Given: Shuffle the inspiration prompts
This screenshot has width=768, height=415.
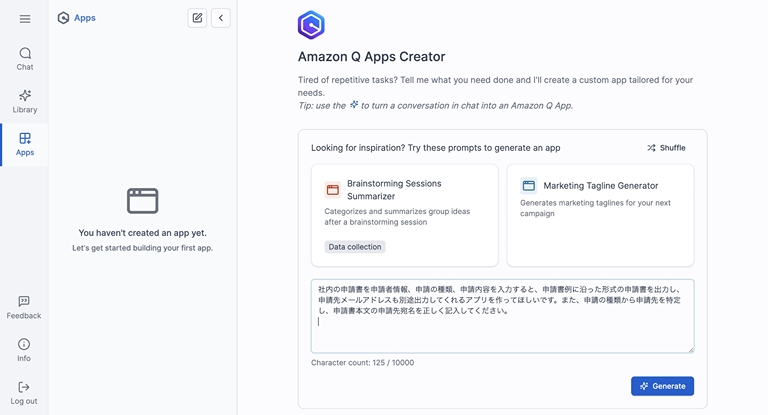Looking at the screenshot, I should 666,148.
